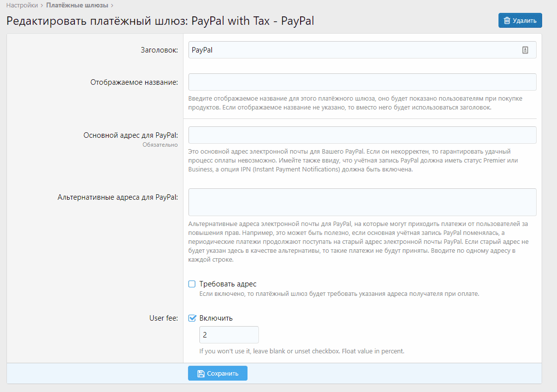
Task: Click the Основной адрес для PayPal: label
Action: pyautogui.click(x=130, y=135)
